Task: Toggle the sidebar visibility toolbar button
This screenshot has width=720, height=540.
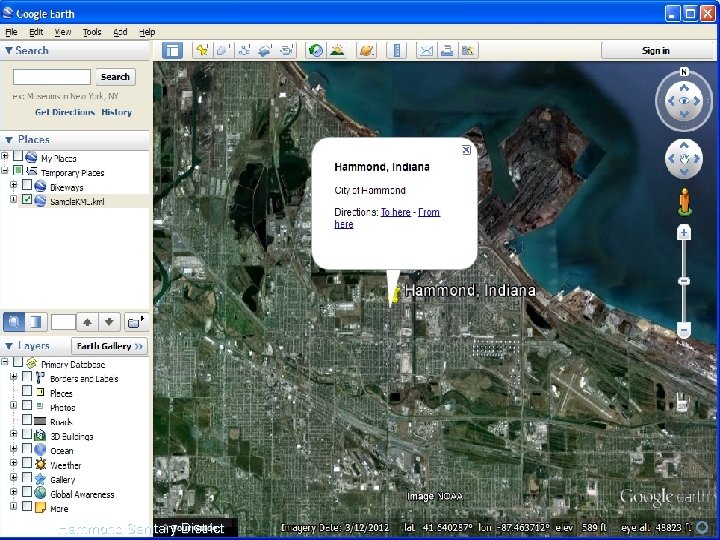Action: pos(172,50)
